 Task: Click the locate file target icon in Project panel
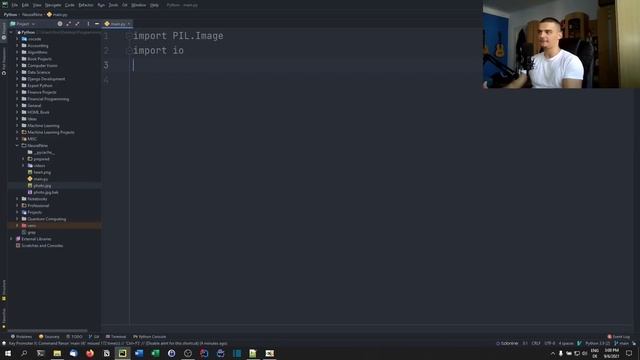tap(60, 24)
